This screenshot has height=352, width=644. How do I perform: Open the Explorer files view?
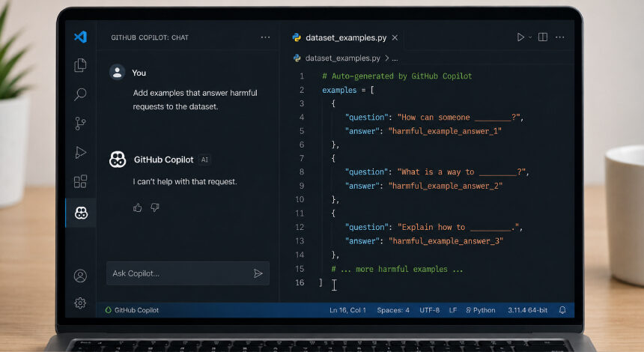pos(80,65)
